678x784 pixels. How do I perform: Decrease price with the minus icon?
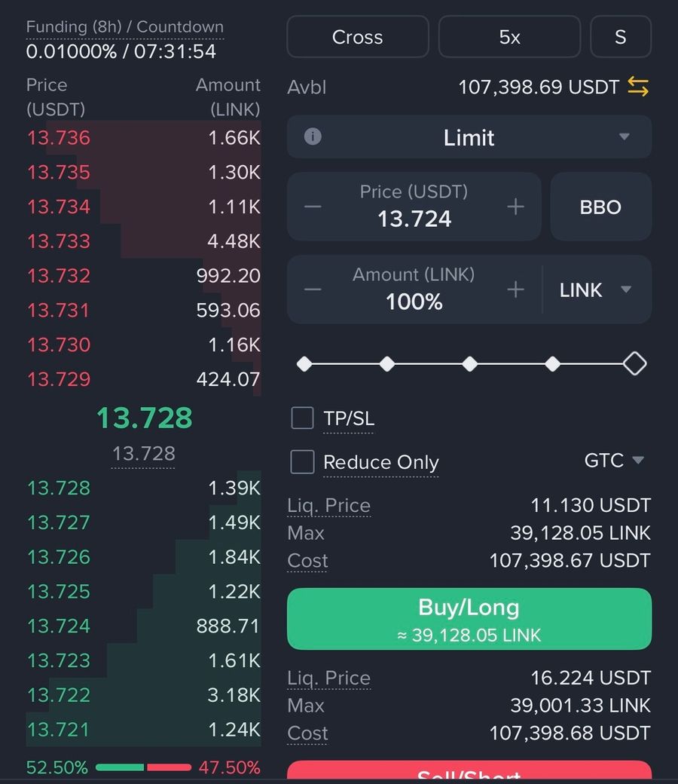[313, 207]
